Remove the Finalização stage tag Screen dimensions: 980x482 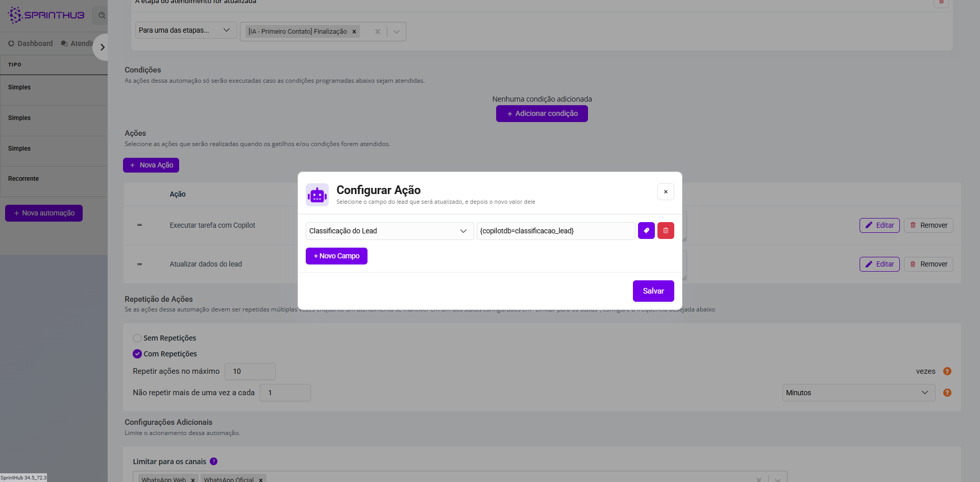point(354,32)
